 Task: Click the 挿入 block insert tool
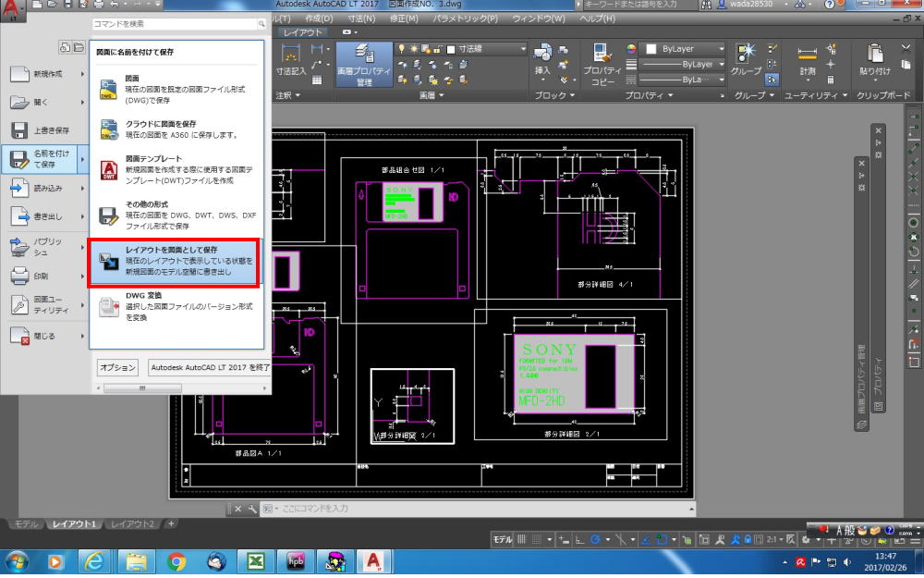(542, 60)
